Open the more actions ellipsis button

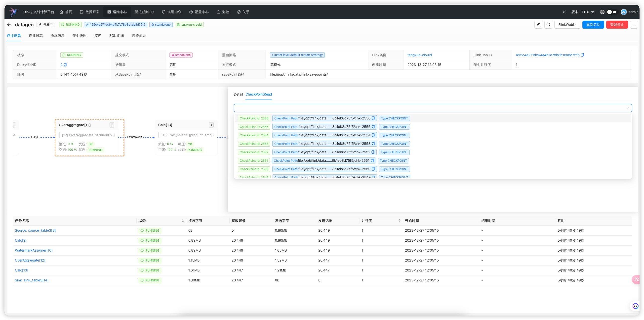tap(634, 25)
